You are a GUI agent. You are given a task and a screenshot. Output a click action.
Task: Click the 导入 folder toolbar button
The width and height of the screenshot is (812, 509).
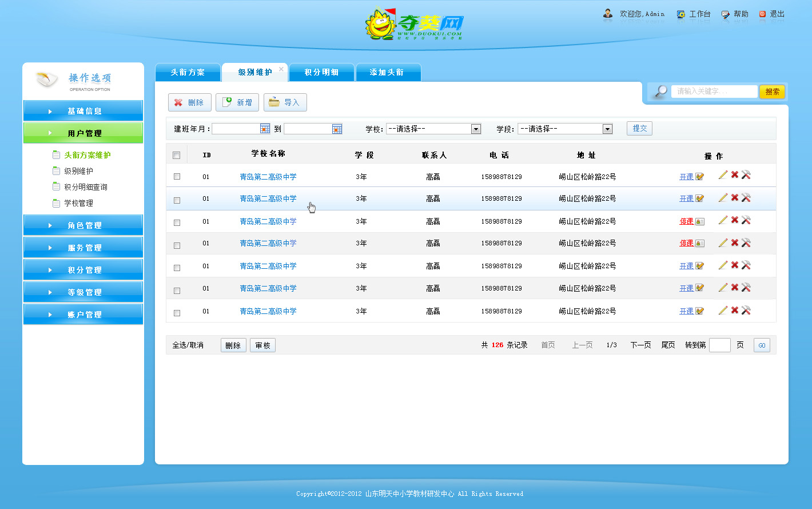(285, 102)
